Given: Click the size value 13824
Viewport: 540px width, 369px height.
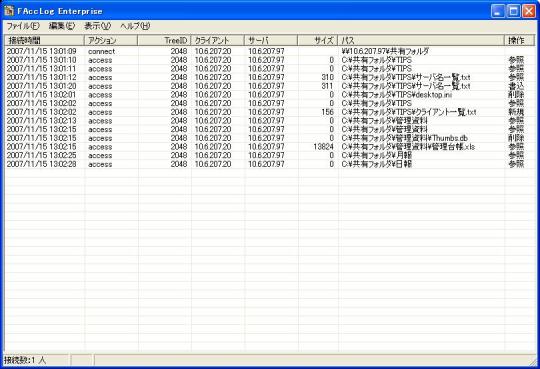Looking at the screenshot, I should point(324,147).
